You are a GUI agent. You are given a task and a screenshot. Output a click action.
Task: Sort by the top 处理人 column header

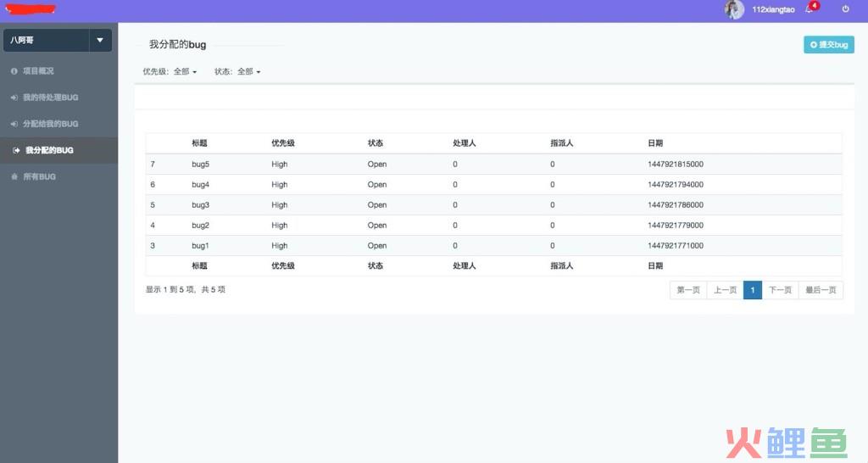464,143
